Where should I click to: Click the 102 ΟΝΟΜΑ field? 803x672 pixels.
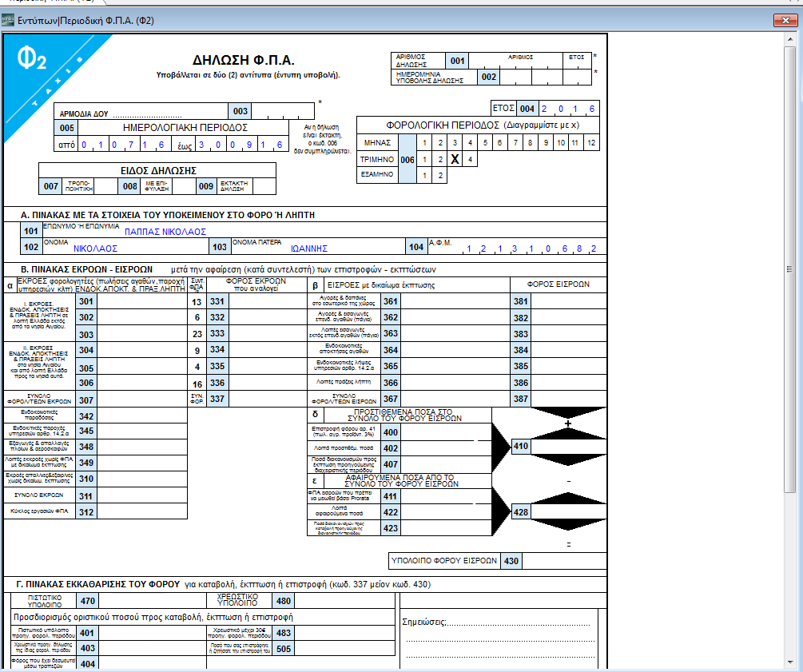[x=126, y=246]
